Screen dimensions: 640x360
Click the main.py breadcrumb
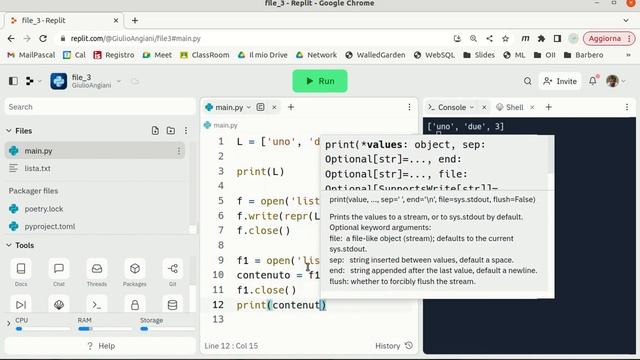pos(221,125)
